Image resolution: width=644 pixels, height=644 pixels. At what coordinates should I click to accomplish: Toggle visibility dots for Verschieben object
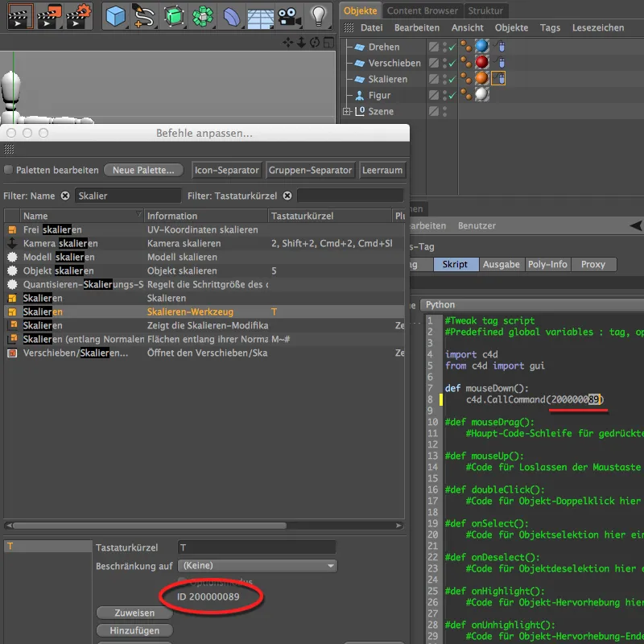[444, 63]
